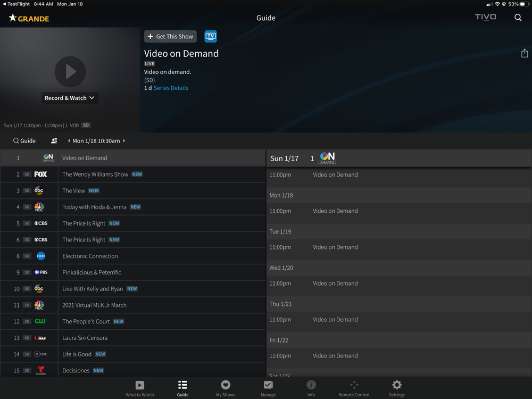Select Electronic Connection listing
This screenshot has width=532, height=399.
pyautogui.click(x=162, y=256)
